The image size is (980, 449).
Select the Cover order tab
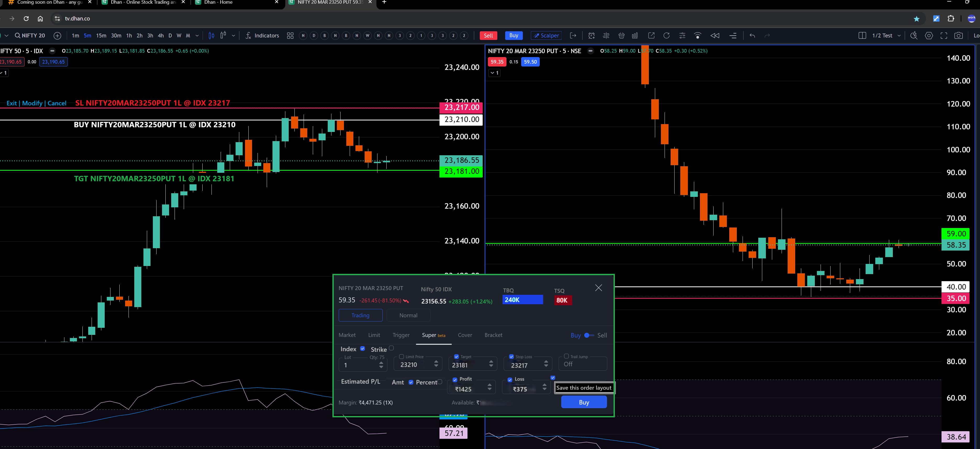pos(465,335)
